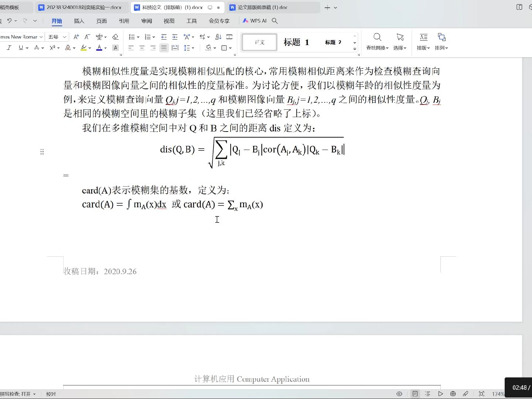This screenshot has height=399, width=532.
Task: Switch to the 视图 ribbon tab
Action: pos(169,21)
